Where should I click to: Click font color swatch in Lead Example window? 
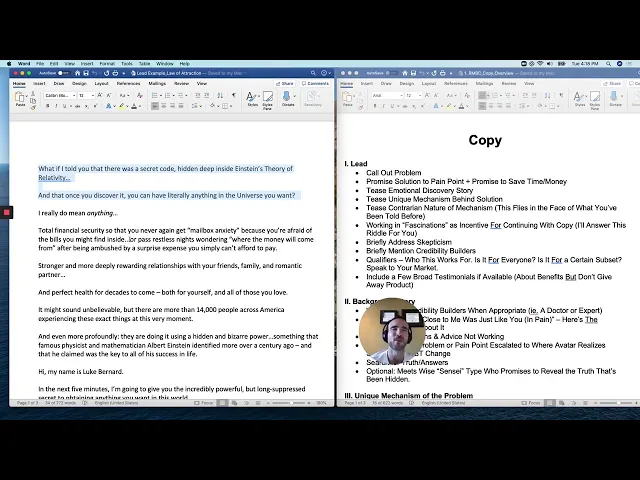(x=134, y=106)
